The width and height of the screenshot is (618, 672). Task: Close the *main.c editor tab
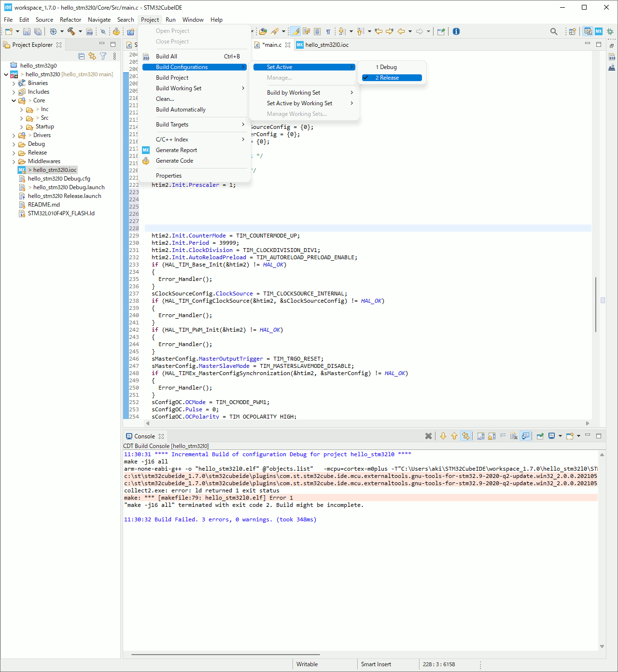(288, 45)
